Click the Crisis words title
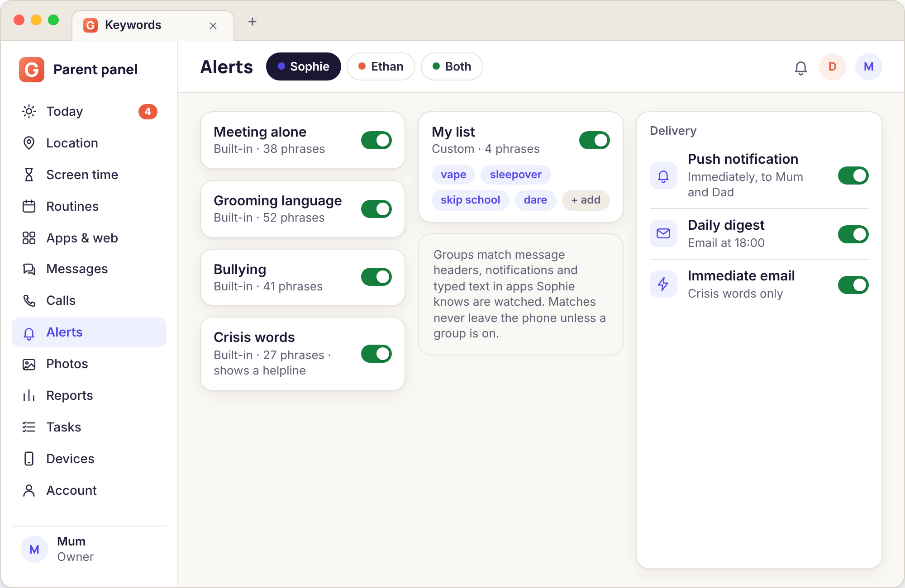905x588 pixels. [x=254, y=337]
